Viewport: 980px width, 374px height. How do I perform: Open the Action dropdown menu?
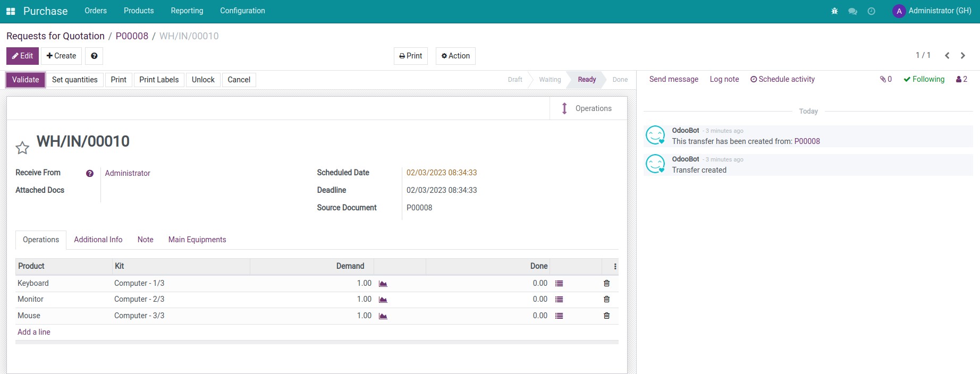tap(455, 56)
